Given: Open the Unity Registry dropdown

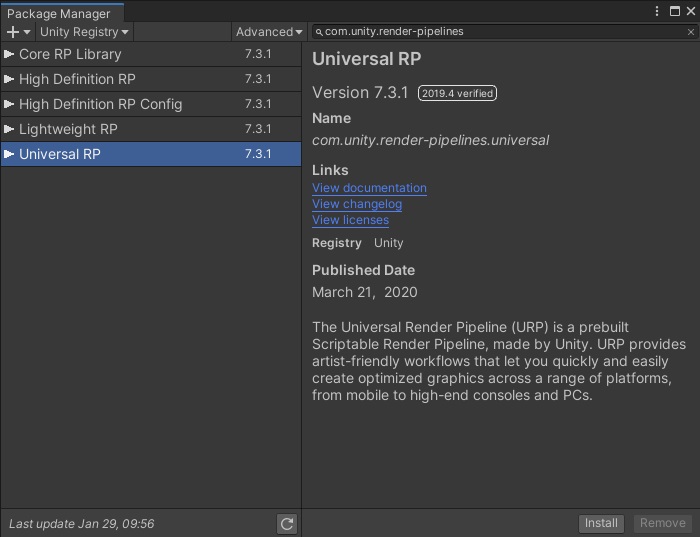Looking at the screenshot, I should (84, 32).
